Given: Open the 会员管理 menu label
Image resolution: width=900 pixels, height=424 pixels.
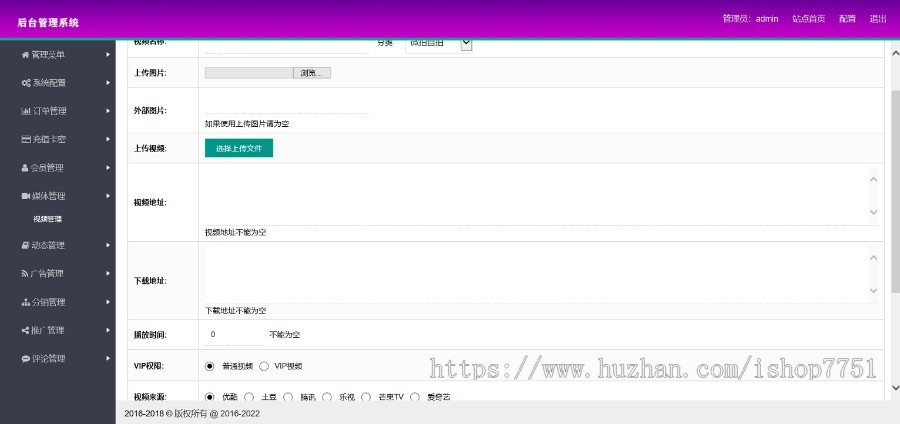Looking at the screenshot, I should coord(47,168).
